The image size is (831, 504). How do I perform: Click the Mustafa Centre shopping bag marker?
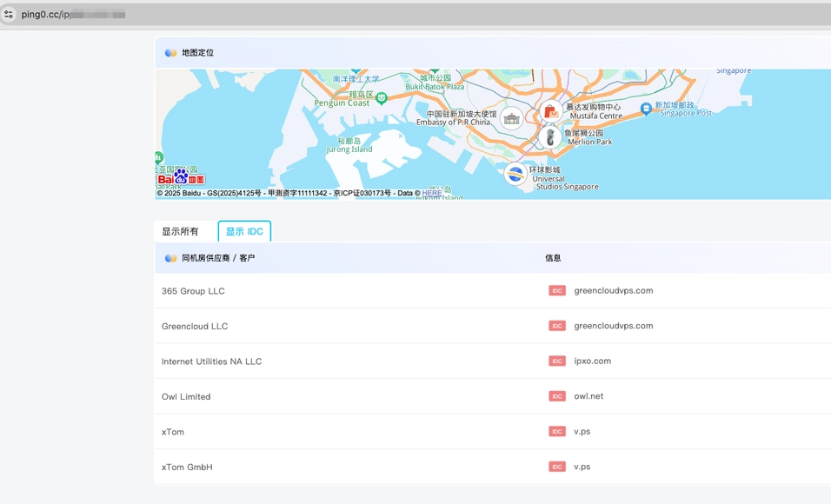tap(550, 112)
